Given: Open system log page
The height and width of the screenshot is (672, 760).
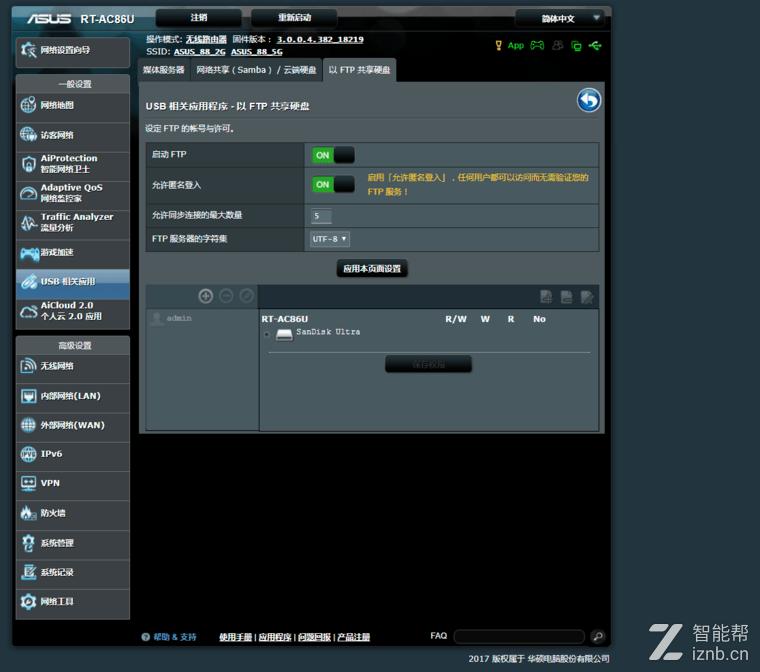Looking at the screenshot, I should [73, 573].
